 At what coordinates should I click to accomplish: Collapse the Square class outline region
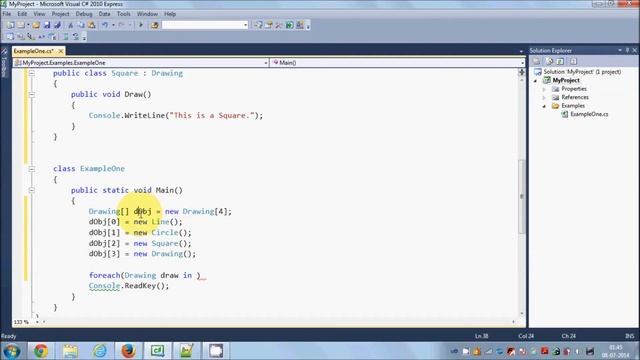(x=31, y=73)
